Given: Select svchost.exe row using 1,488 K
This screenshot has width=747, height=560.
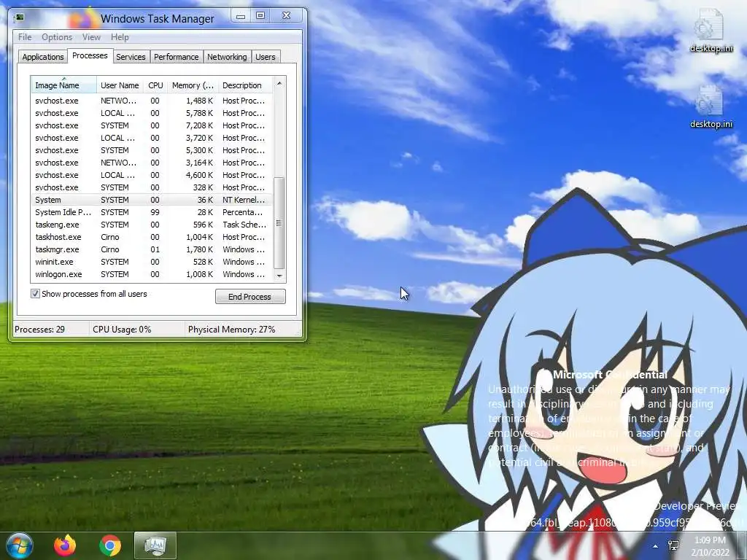Looking at the screenshot, I should (152, 101).
